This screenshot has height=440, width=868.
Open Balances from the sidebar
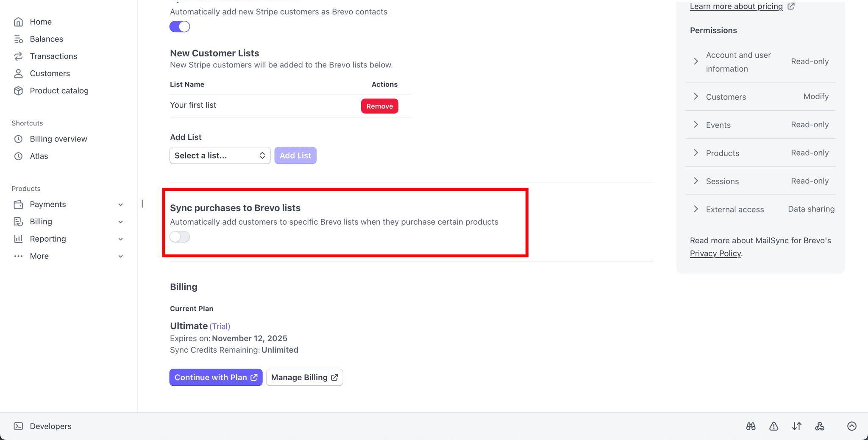tap(47, 39)
